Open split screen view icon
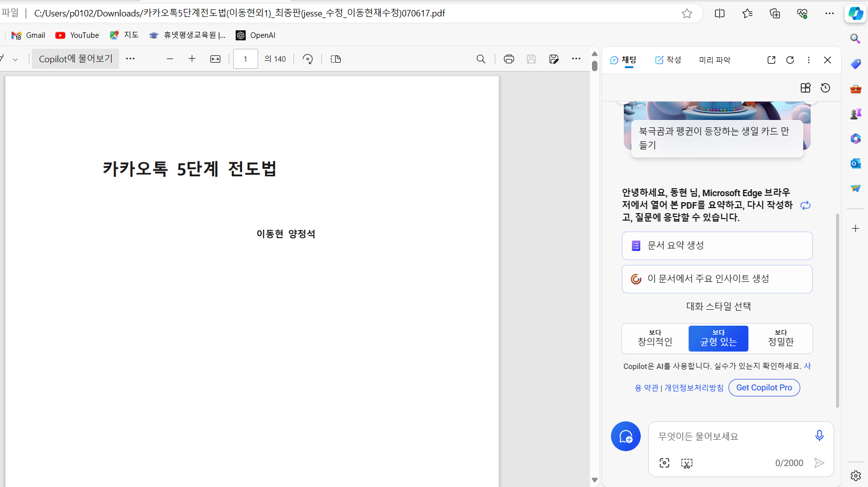 tap(720, 13)
